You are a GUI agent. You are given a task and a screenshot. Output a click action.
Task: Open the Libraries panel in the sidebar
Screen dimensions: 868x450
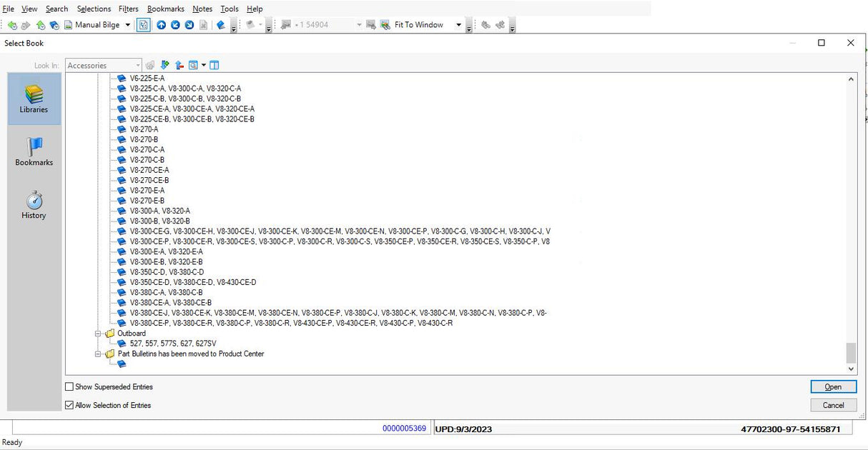click(x=34, y=99)
